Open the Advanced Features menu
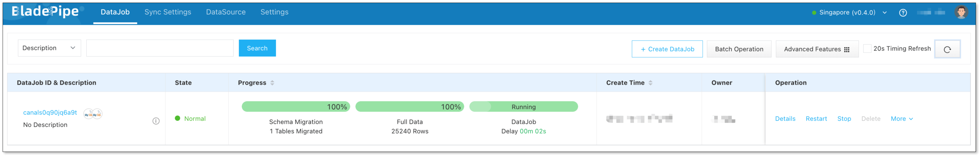980x156 pixels. coord(816,49)
